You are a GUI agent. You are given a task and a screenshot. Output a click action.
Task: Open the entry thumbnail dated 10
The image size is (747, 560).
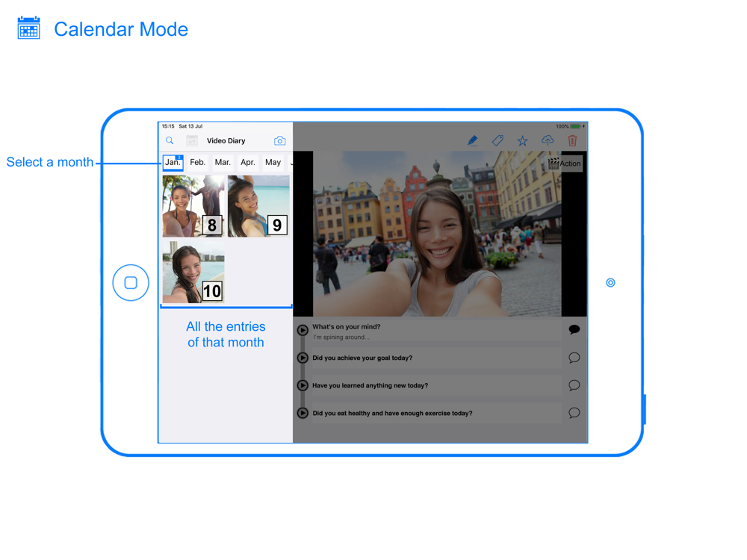193,272
